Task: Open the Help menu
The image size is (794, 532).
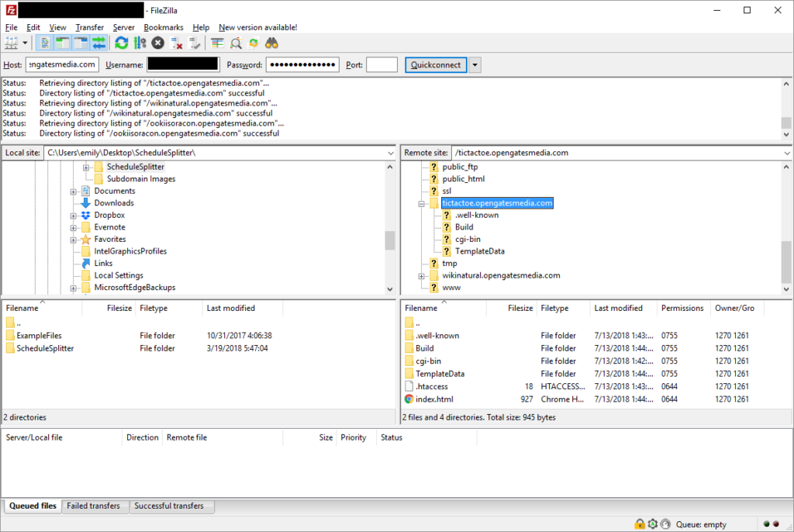Action: 201,27
